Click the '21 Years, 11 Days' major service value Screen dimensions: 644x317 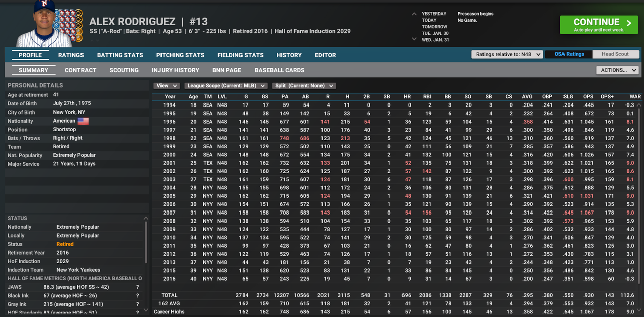[x=74, y=164]
